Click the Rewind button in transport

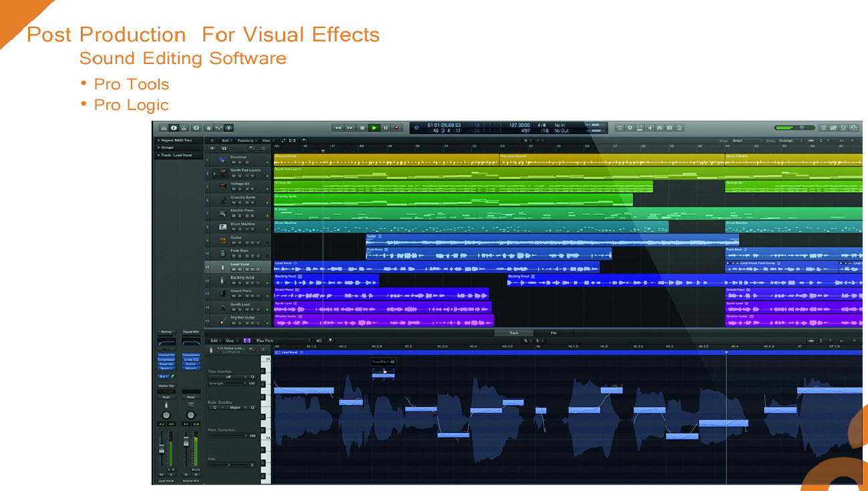[339, 127]
